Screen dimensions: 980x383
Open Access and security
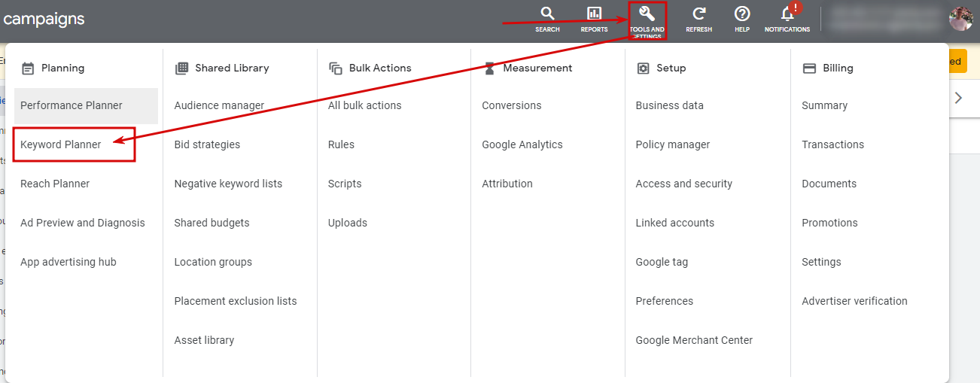pyautogui.click(x=684, y=184)
